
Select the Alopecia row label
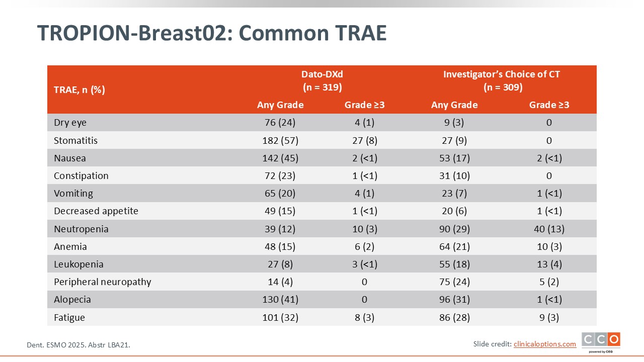click(72, 300)
